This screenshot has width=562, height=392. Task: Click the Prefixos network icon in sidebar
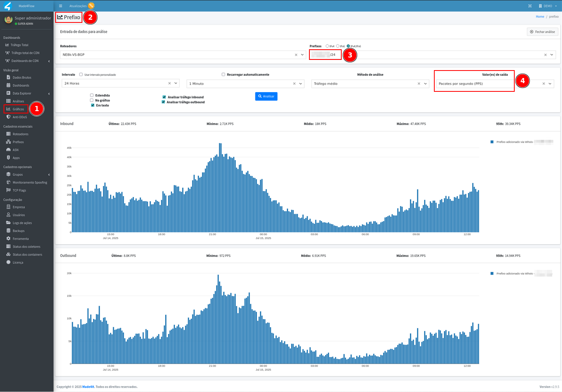coord(8,142)
